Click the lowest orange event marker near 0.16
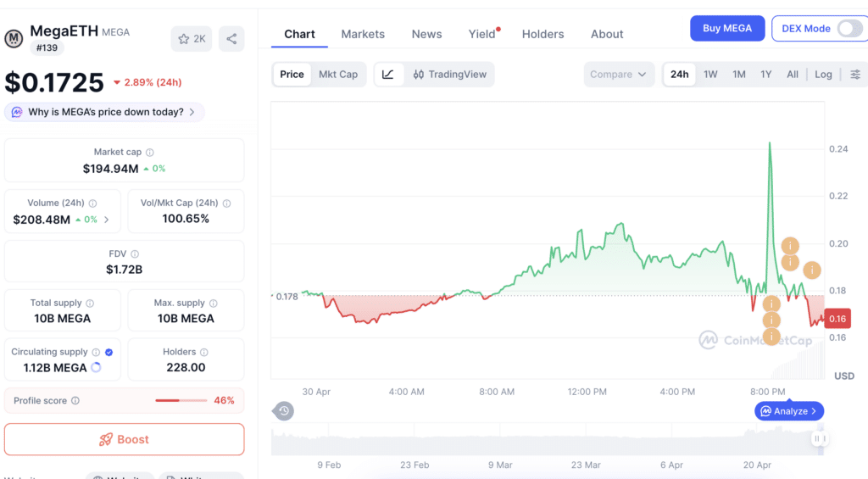Viewport: 868px width, 479px height. click(x=771, y=336)
